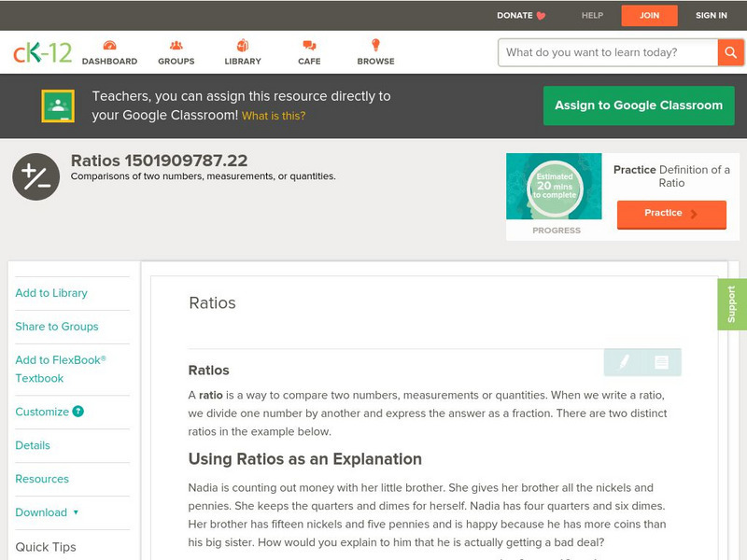Click the Donate link

(x=521, y=15)
